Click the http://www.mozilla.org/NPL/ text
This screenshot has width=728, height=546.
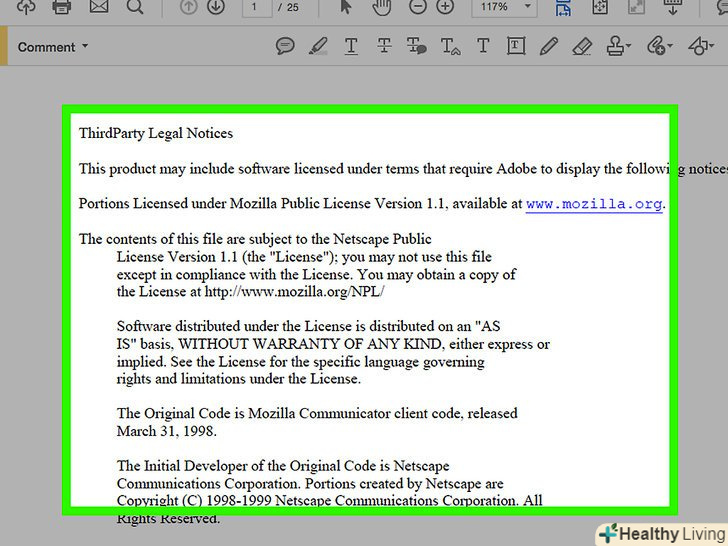point(294,292)
